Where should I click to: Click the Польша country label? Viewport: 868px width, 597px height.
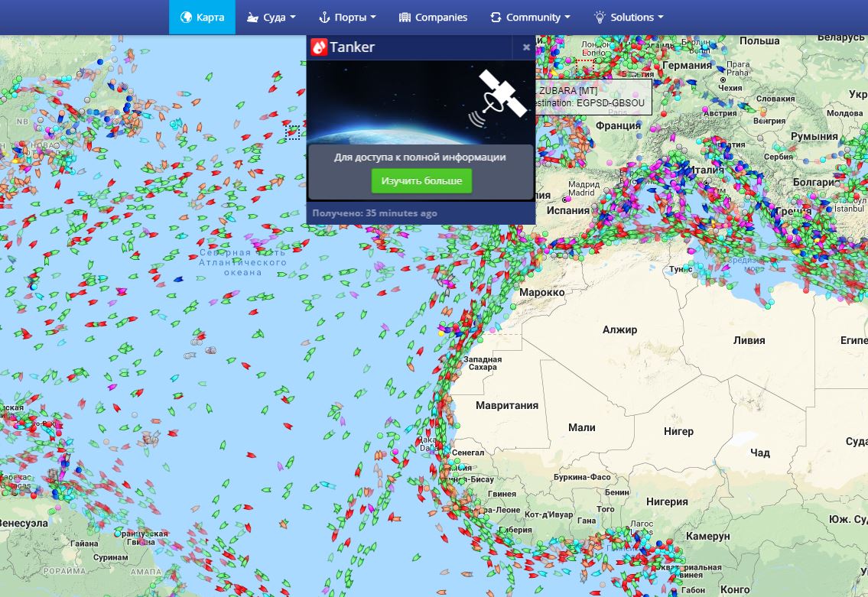(x=759, y=41)
